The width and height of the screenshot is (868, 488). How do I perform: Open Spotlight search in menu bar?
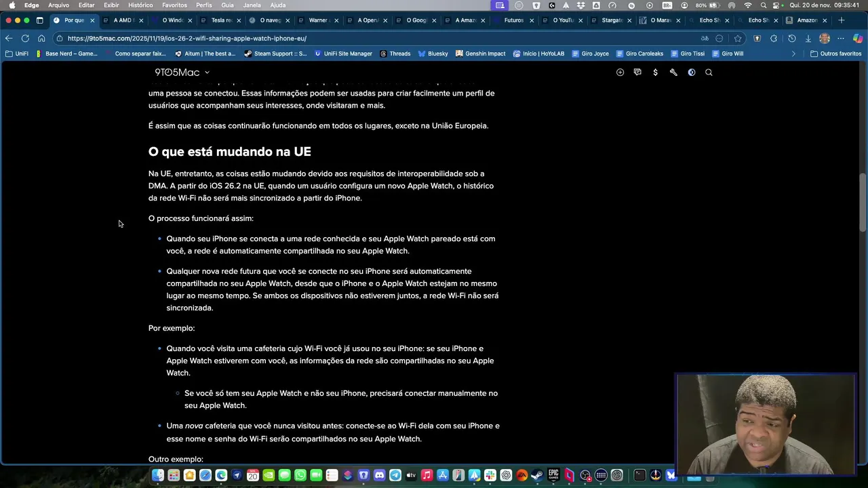click(764, 5)
